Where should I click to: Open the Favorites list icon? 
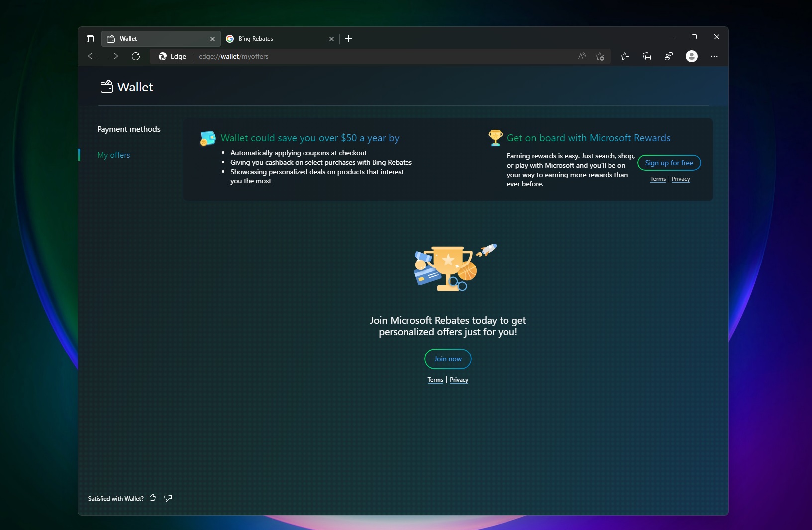tap(625, 56)
